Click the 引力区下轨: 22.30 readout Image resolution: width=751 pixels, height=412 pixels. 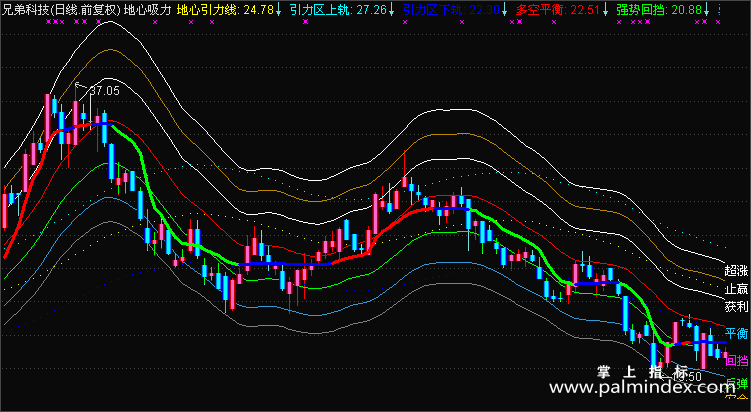pyautogui.click(x=451, y=10)
